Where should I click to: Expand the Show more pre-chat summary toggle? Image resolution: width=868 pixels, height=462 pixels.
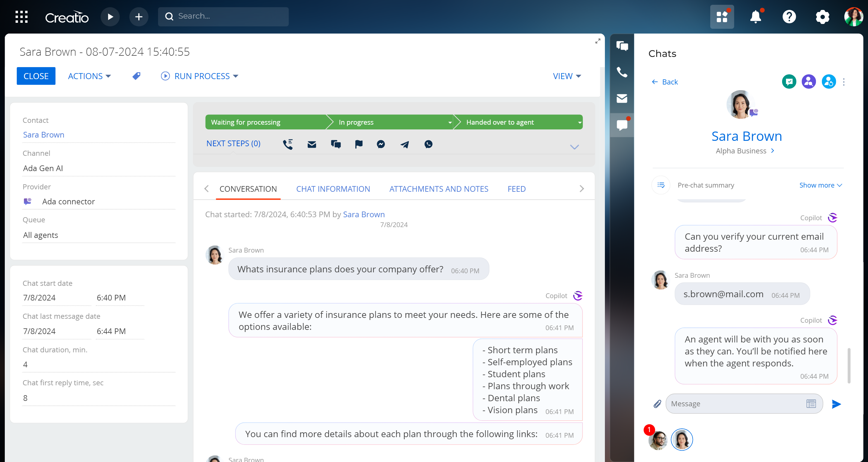point(820,185)
